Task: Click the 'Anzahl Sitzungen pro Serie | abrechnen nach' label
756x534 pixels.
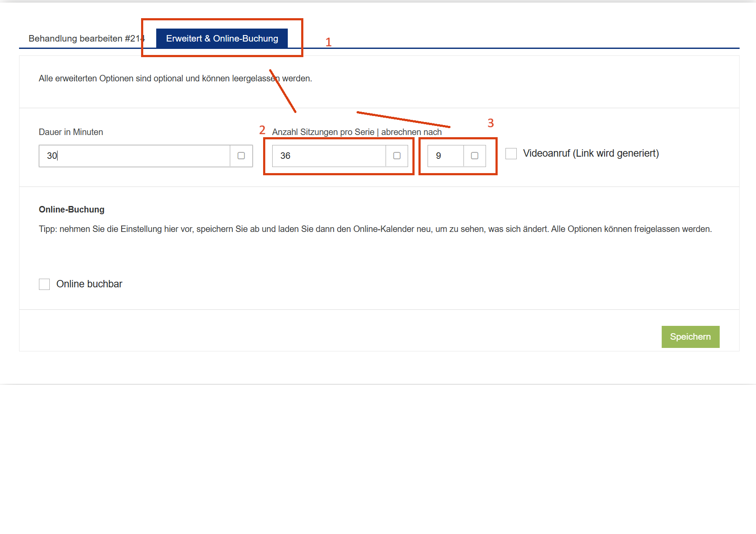Action: point(357,132)
